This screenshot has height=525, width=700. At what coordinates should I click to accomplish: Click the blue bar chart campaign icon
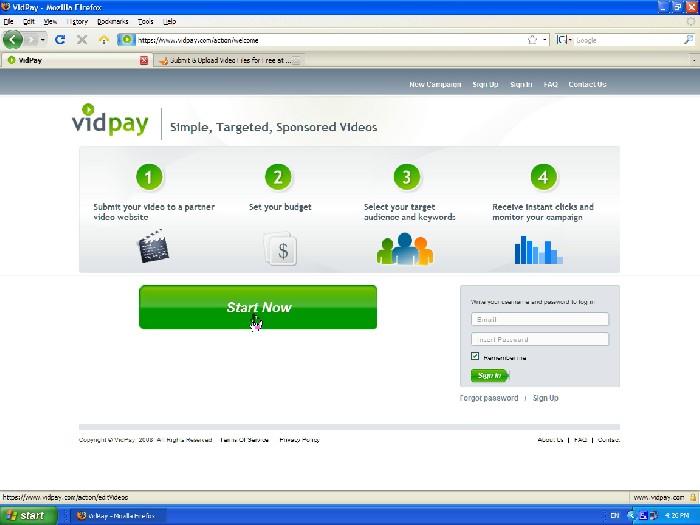click(538, 250)
